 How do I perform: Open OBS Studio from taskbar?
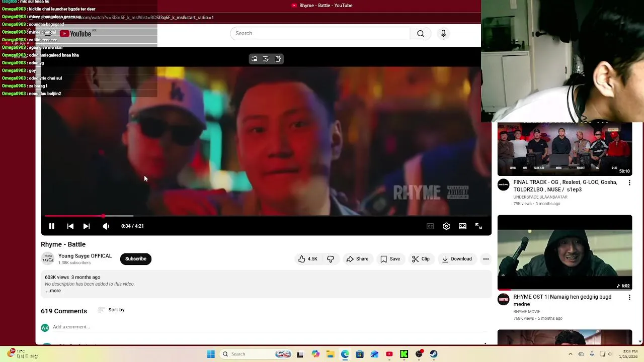(x=419, y=354)
